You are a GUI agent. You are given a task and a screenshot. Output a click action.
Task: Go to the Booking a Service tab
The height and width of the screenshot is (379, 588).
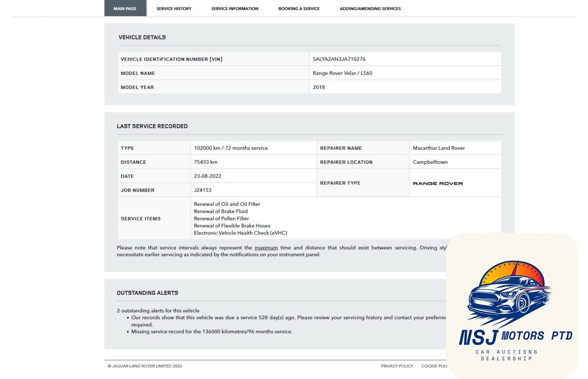tap(299, 9)
